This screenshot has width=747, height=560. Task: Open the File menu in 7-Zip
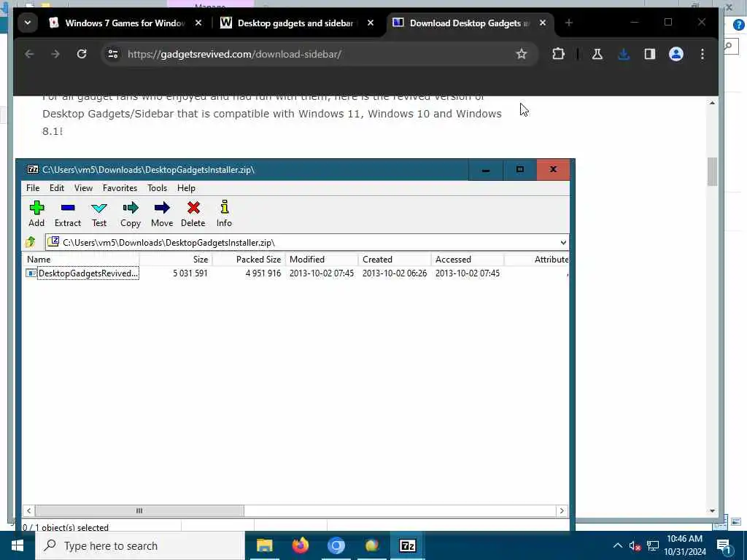33,188
